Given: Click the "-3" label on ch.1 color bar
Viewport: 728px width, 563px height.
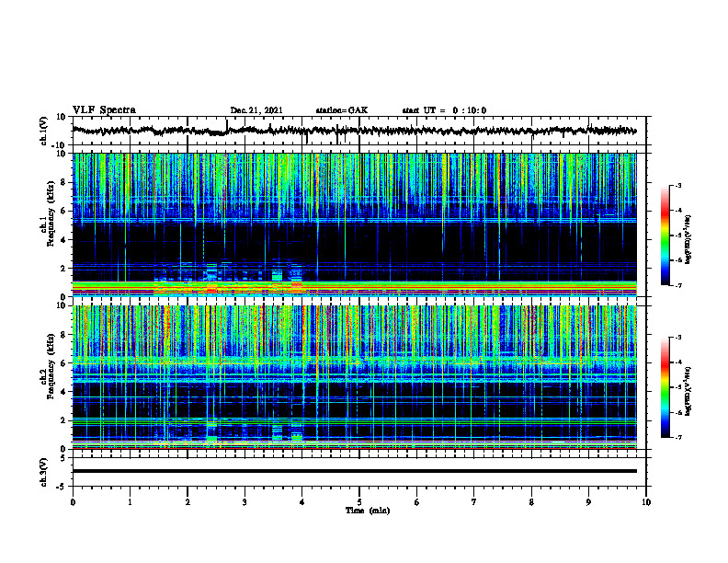Looking at the screenshot, I should pyautogui.click(x=678, y=185).
